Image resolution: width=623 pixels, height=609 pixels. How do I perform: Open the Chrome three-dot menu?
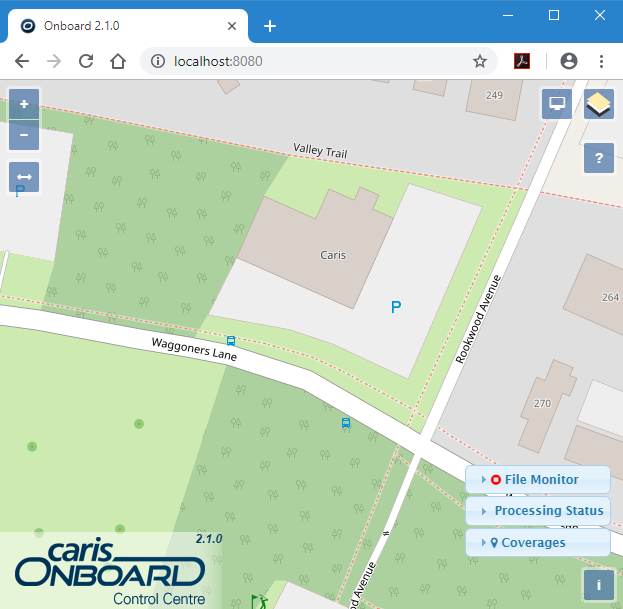tap(601, 61)
